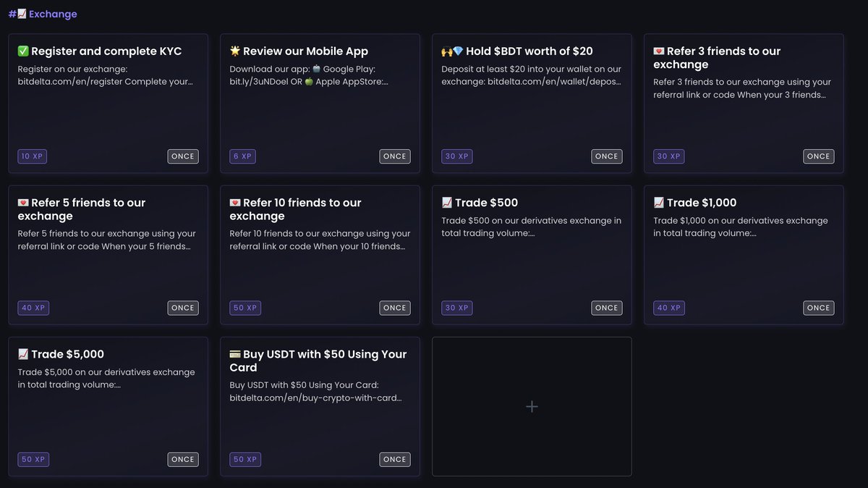
Task: Click ONCE badge on Hold $BDT card
Action: [x=607, y=156]
